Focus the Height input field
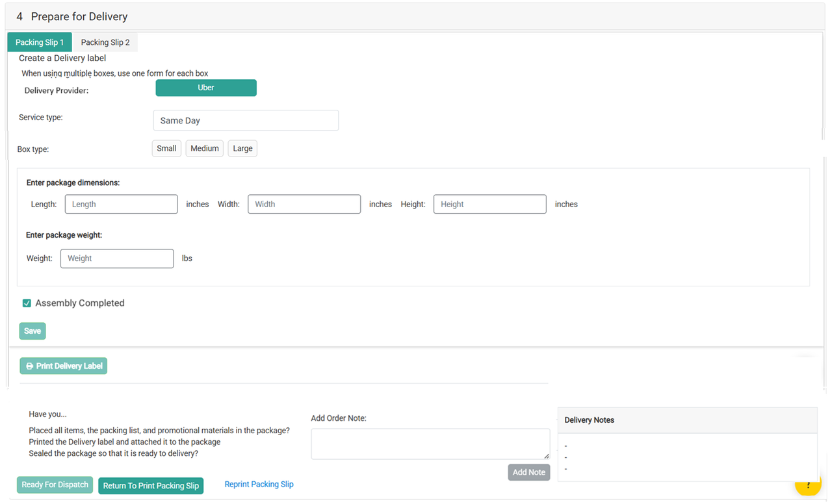This screenshot has width=832, height=504. [x=490, y=204]
